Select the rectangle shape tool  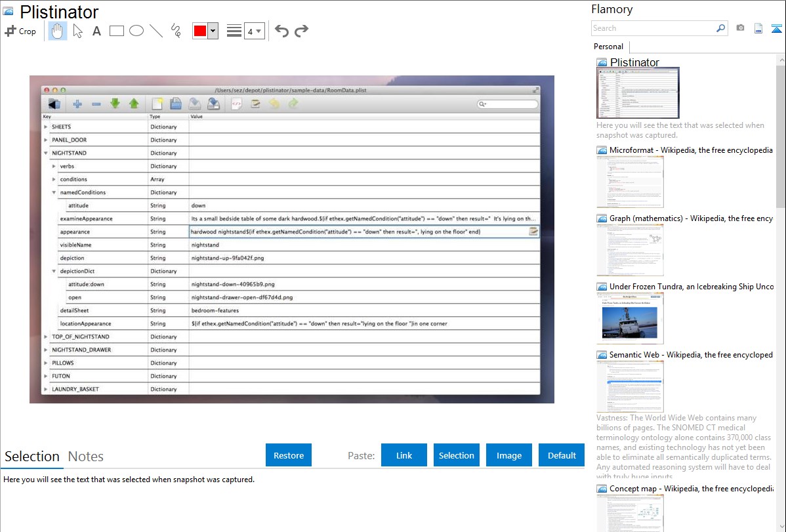coord(116,31)
